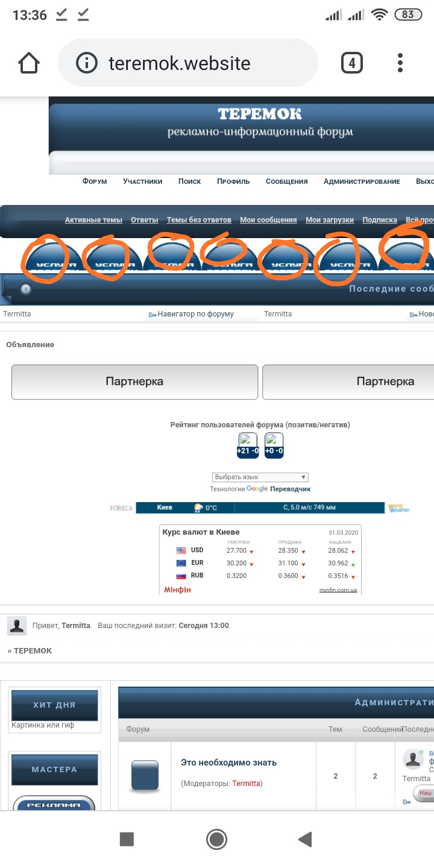Open the Ответы link

point(145,220)
